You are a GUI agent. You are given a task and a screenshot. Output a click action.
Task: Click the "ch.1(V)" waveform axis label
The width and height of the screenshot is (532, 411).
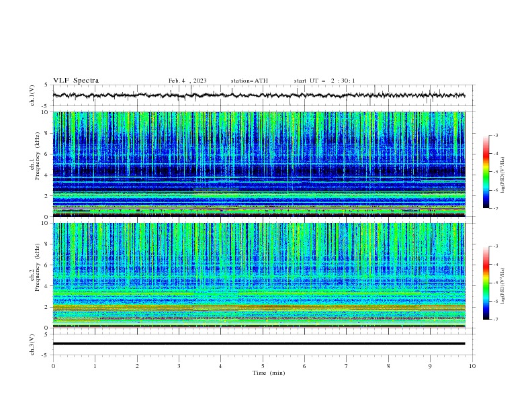[x=32, y=95]
